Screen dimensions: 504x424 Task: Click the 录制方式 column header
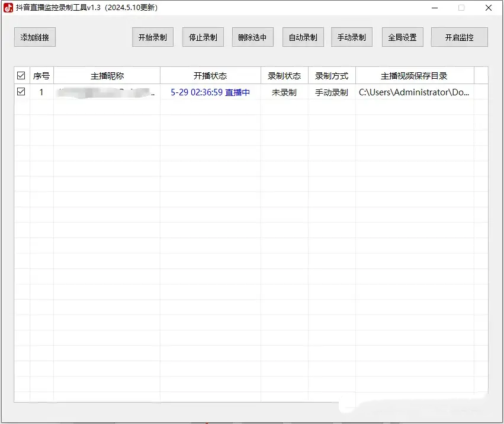pos(332,76)
